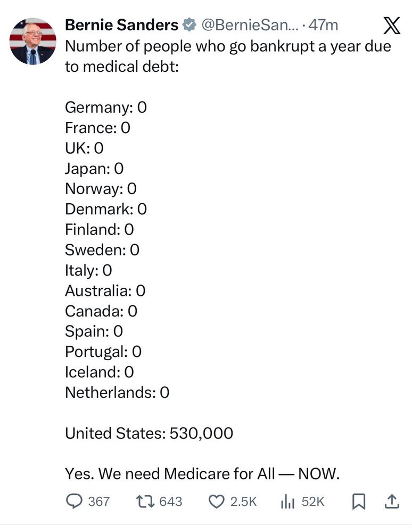Click the "Netherlands: 0" line
The width and height of the screenshot is (412, 532).
[117, 393]
